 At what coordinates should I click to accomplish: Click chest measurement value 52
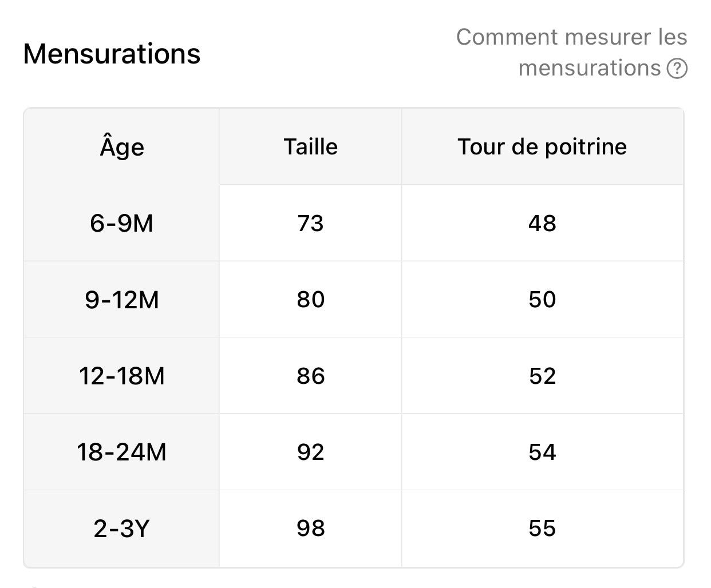tap(542, 376)
